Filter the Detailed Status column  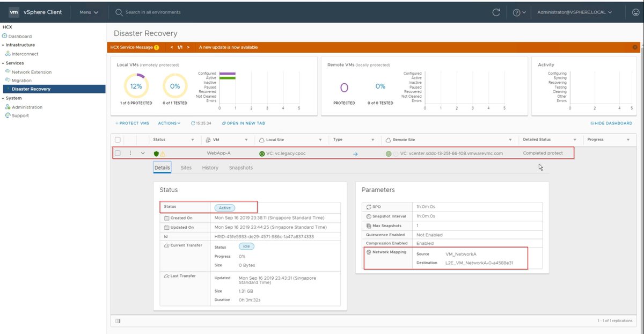[575, 140]
